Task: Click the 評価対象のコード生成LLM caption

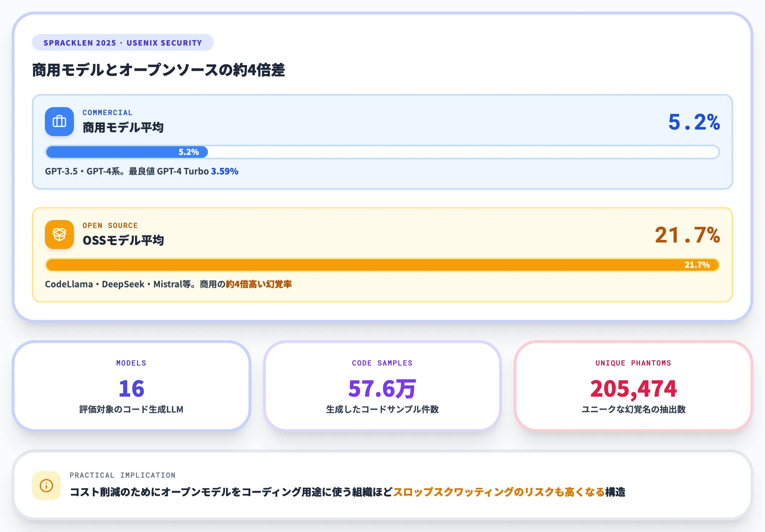Action: (131, 409)
